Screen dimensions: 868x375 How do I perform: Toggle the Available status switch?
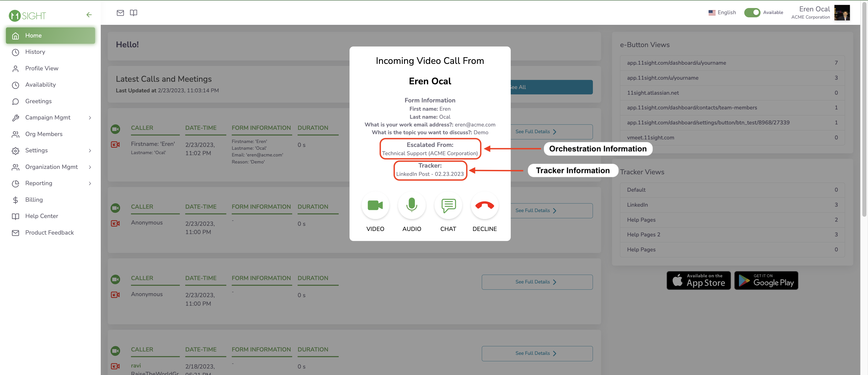tap(752, 12)
